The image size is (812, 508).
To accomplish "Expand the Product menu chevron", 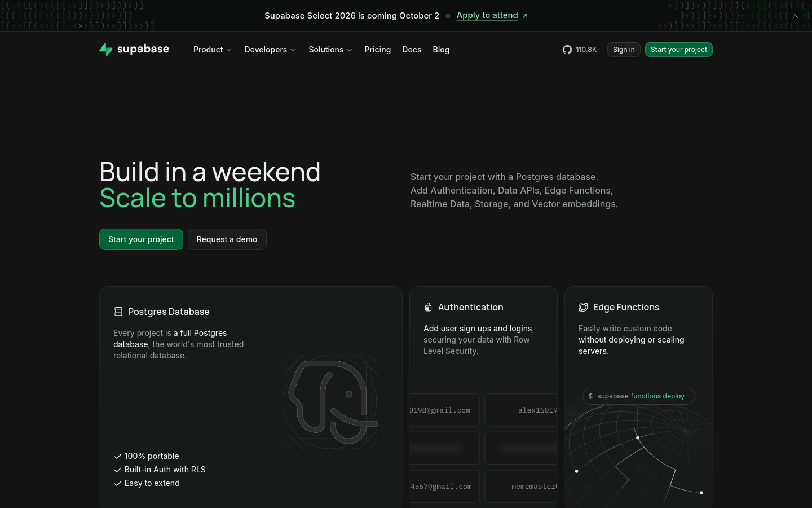I will coord(229,50).
